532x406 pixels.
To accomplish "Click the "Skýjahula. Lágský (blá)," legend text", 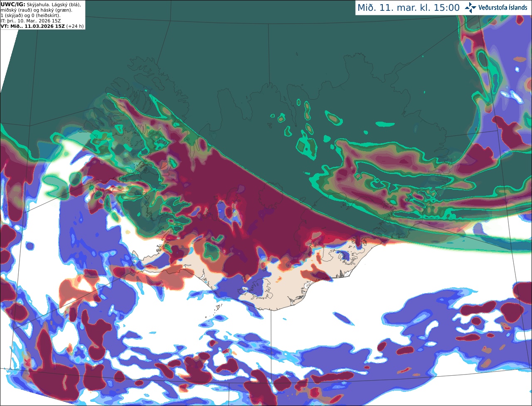I will pyautogui.click(x=54, y=4).
